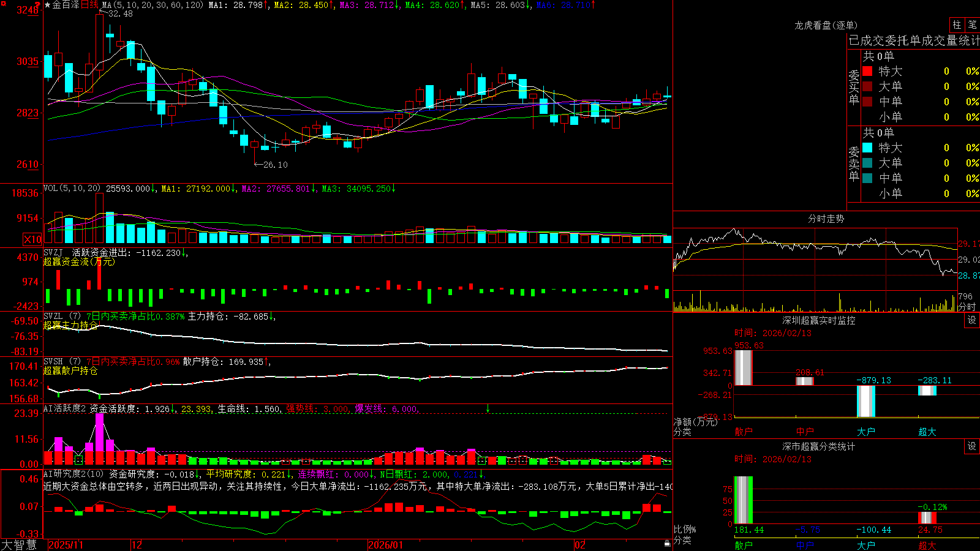
Task: Click the 大智慧 logo in the corner
Action: [19, 545]
